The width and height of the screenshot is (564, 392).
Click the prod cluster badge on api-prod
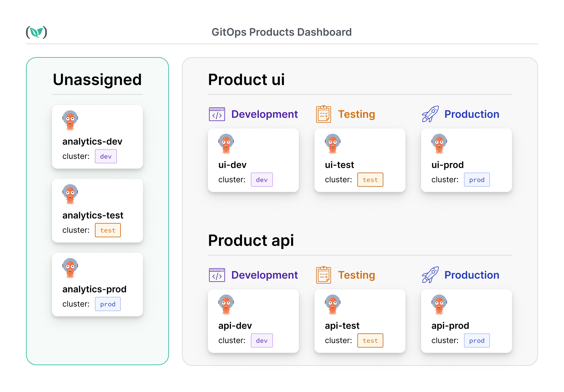(x=477, y=341)
